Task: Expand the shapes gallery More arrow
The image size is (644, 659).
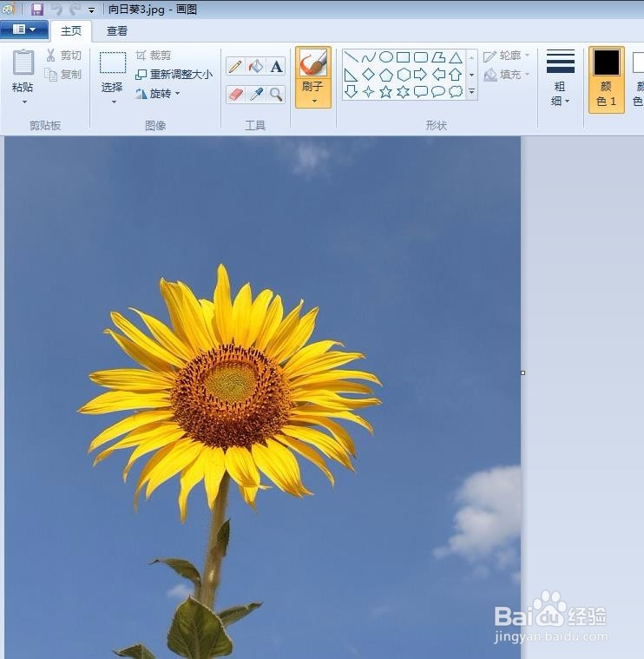Action: coord(471,91)
